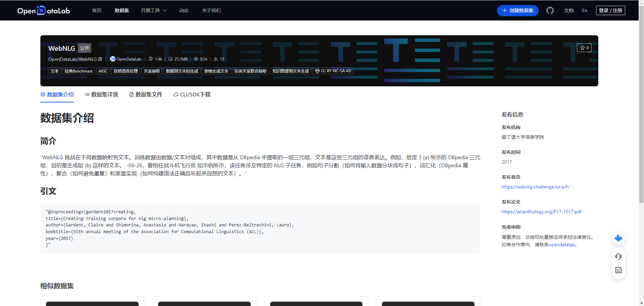Click the 2017 publish year text

click(x=507, y=162)
